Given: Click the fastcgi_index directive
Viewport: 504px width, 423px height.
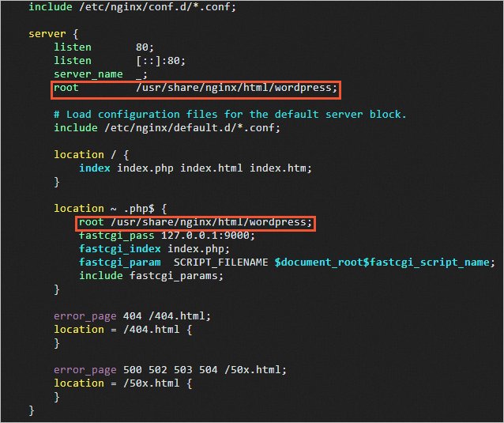Looking at the screenshot, I should point(119,249).
